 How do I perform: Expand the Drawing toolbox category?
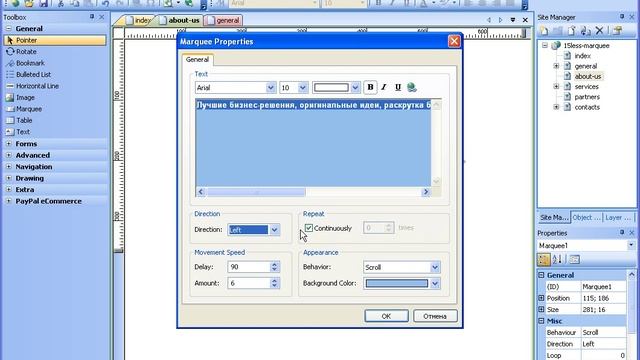click(x=9, y=178)
